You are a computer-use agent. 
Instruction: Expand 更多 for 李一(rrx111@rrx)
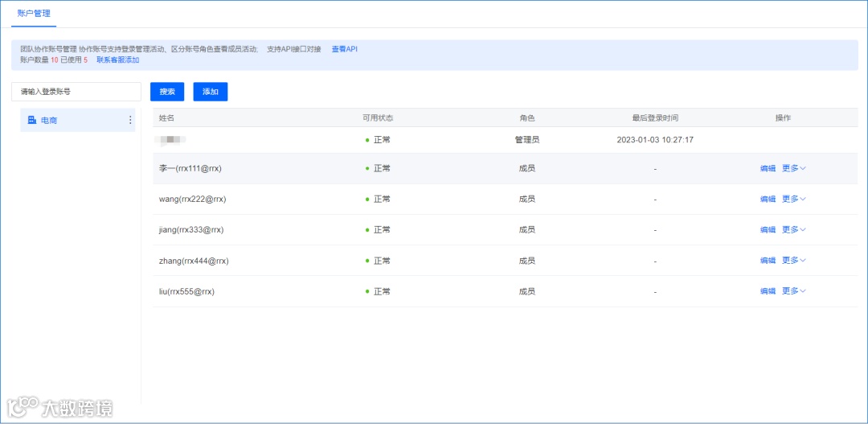(x=794, y=168)
